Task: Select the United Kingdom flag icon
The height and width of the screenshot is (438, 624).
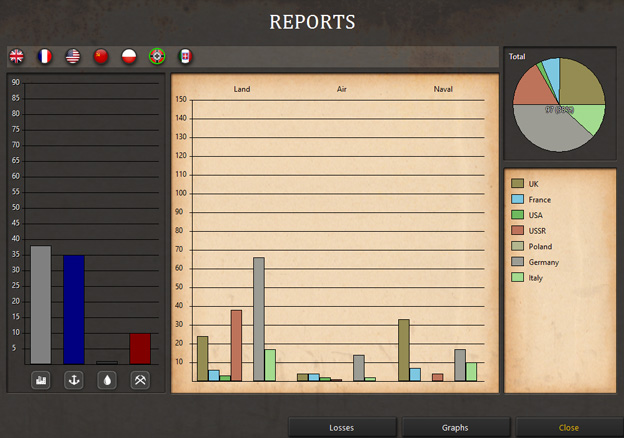Action: point(17,56)
